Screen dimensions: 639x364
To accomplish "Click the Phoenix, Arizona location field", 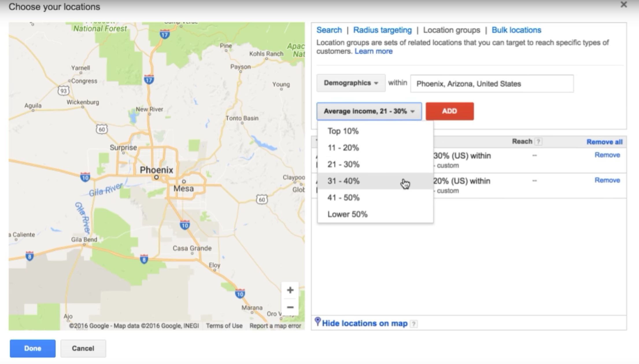I will coord(492,84).
